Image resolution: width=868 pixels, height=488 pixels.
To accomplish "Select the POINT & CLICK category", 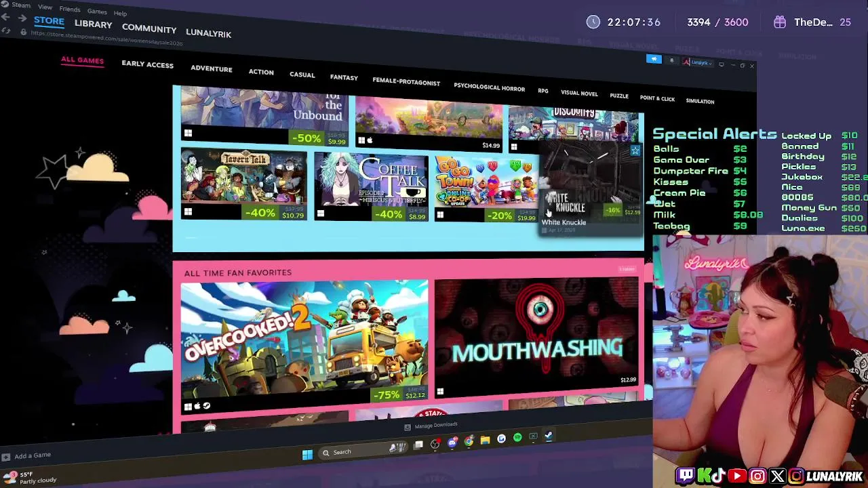I will click(657, 98).
